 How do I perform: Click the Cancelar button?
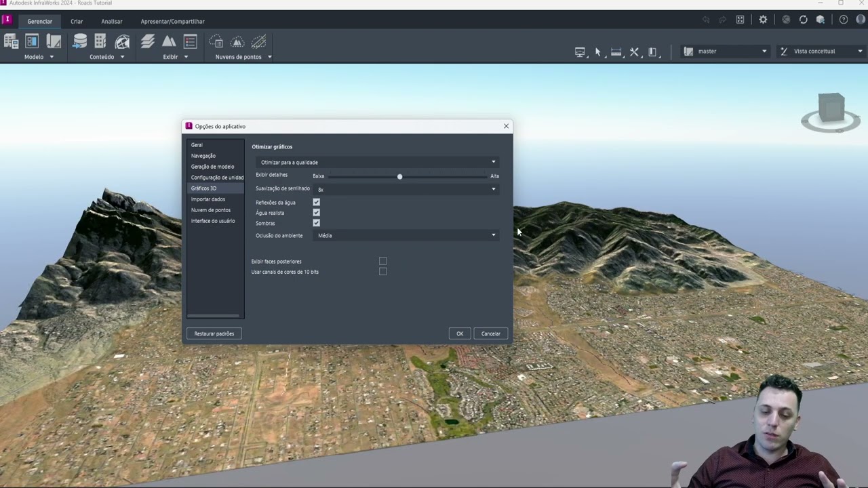491,333
